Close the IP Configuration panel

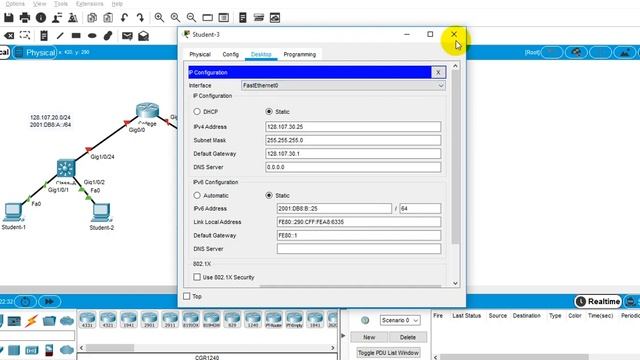[x=438, y=72]
